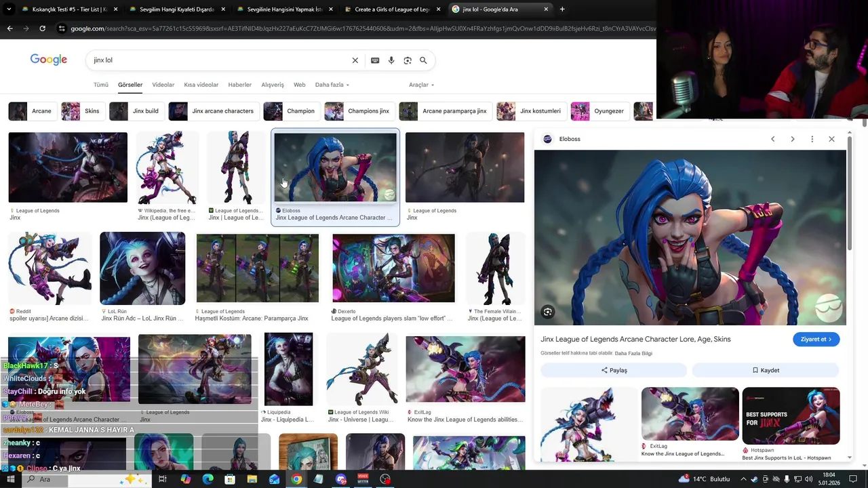Reload the page in the browser
Screen dimensions: 868x488
pos(42,28)
